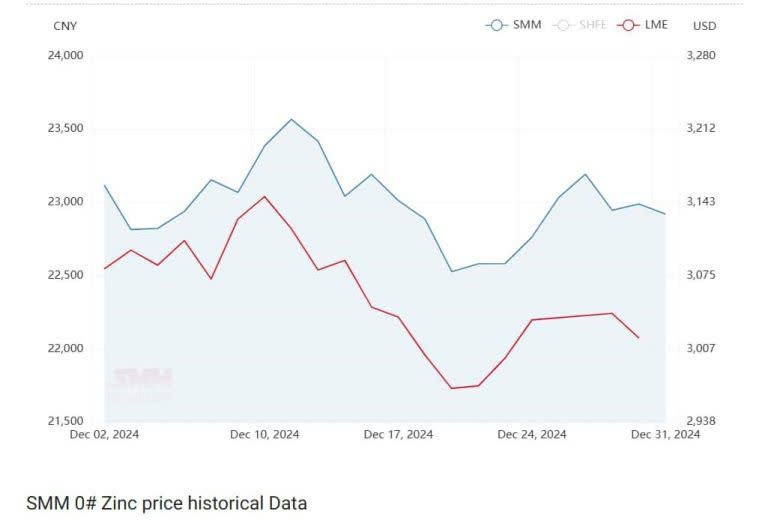
Task: Click the 3,007 tick on the USD axis
Action: click(703, 348)
